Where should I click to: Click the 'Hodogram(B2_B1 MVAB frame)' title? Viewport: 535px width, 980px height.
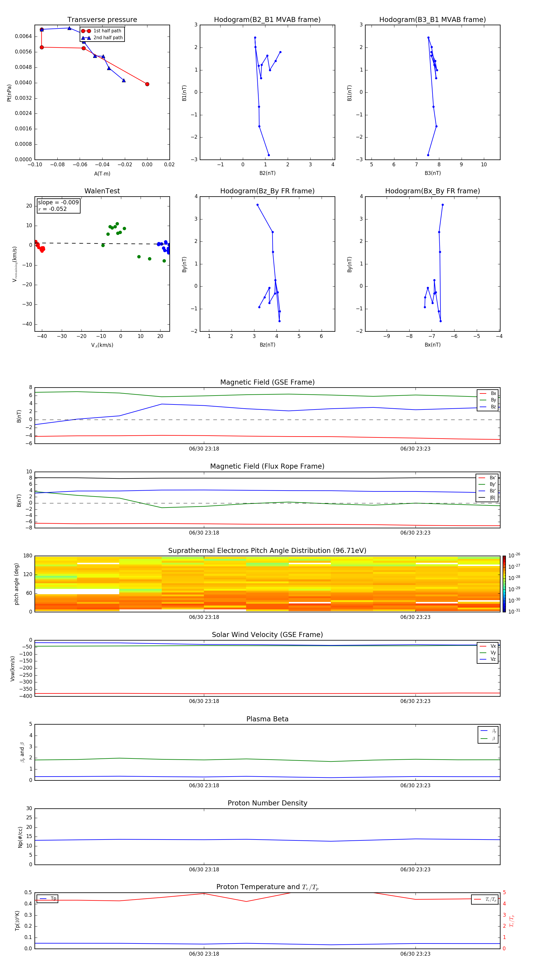[267, 19]
